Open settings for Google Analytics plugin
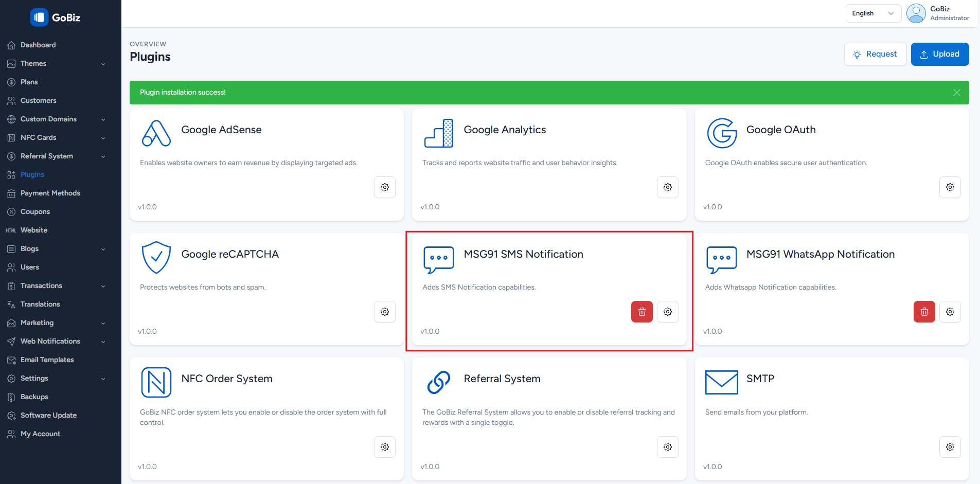The width and height of the screenshot is (980, 484). tap(668, 187)
